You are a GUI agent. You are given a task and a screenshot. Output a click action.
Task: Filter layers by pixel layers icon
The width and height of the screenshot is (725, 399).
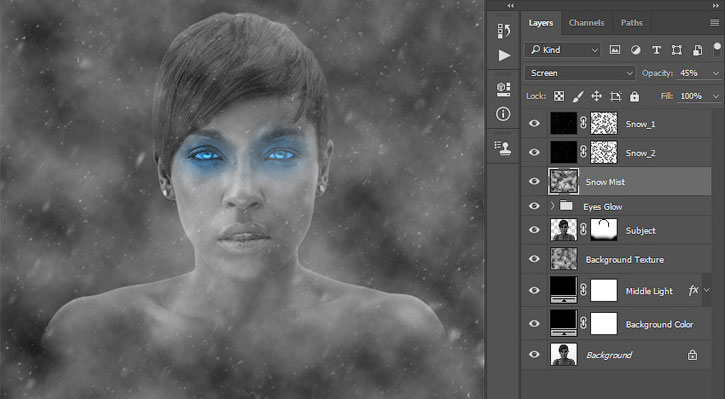(x=614, y=50)
